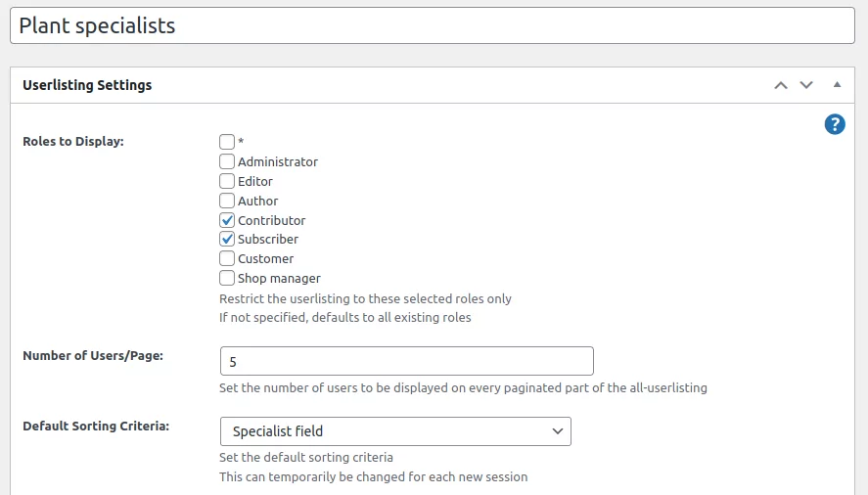Click the Shop manager label text
This screenshot has width=868, height=495.
279,278
